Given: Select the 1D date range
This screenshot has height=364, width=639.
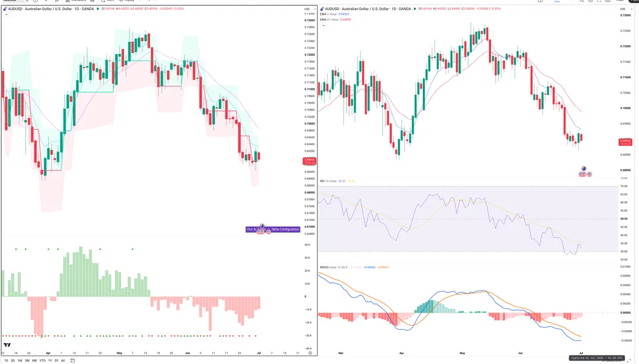Looking at the screenshot, I should [x=5, y=361].
